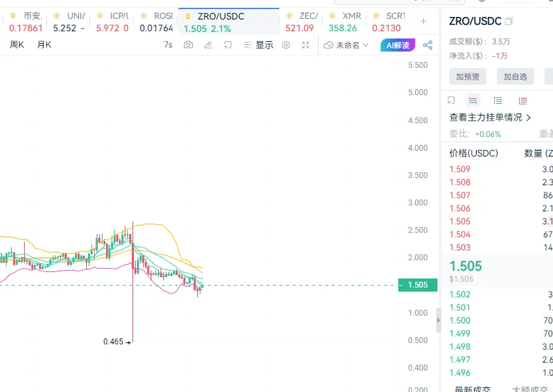Click the annotation note icon in the chart toolbar
The image size is (553, 392).
(x=228, y=45)
